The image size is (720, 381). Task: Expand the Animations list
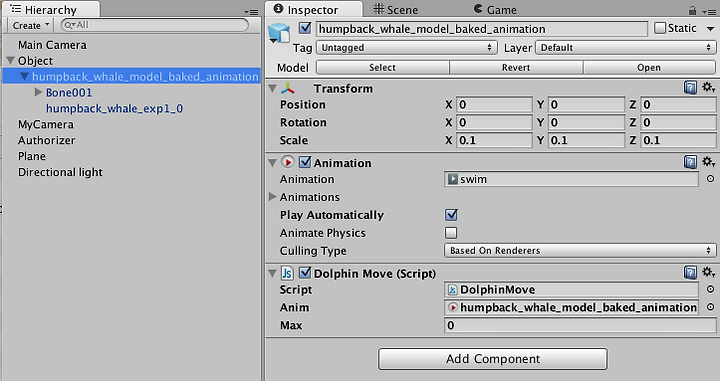point(272,196)
